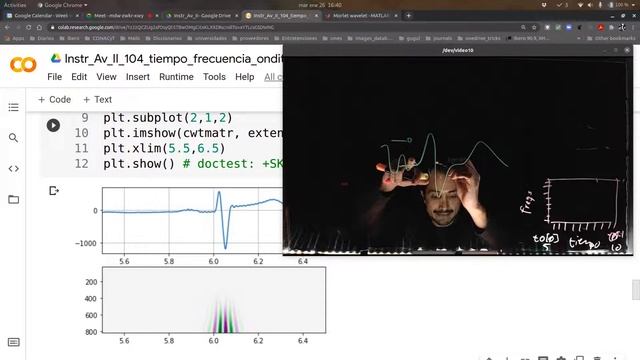Open the code snippets sidebar icon
The height and width of the screenshot is (360, 640).
(13, 169)
